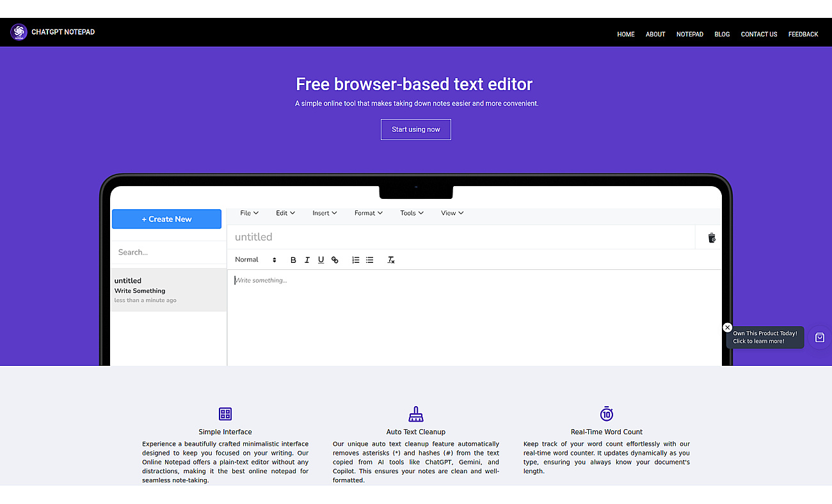Click the Simple Interface grid icon

pyautogui.click(x=225, y=414)
